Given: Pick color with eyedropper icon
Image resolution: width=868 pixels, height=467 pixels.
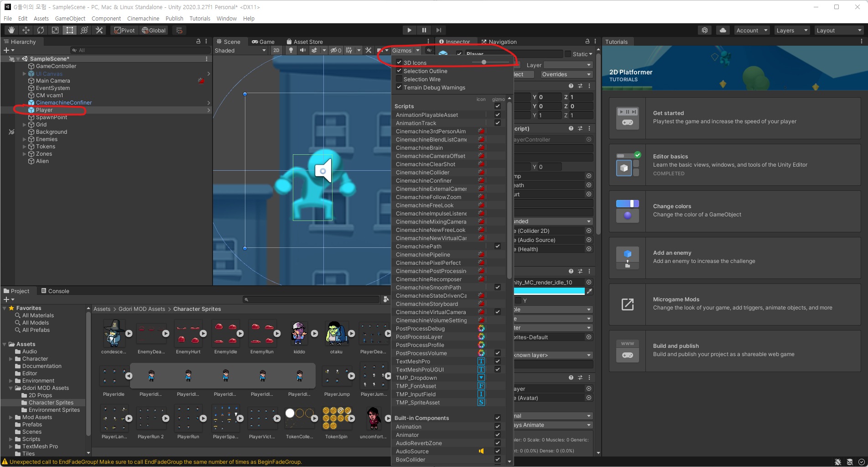Looking at the screenshot, I should coord(589,291).
